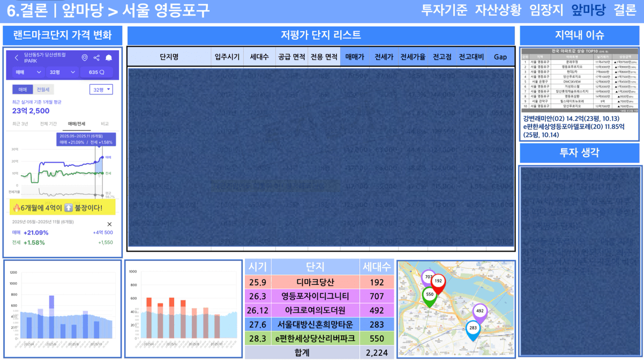Go to the 투자기준 section
Screen dimensions: 644x360
click(x=444, y=10)
